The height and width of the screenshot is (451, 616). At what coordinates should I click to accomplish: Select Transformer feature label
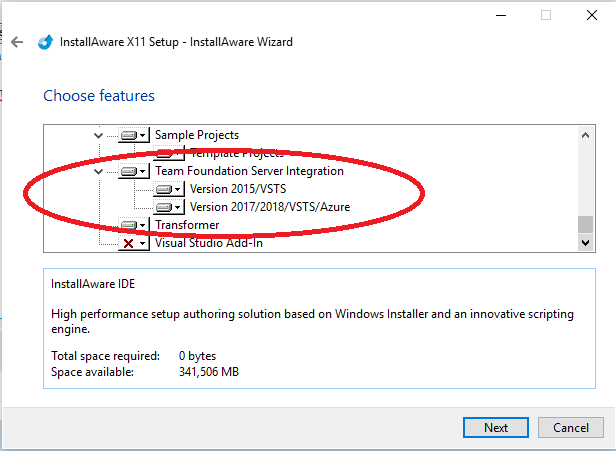tap(187, 225)
